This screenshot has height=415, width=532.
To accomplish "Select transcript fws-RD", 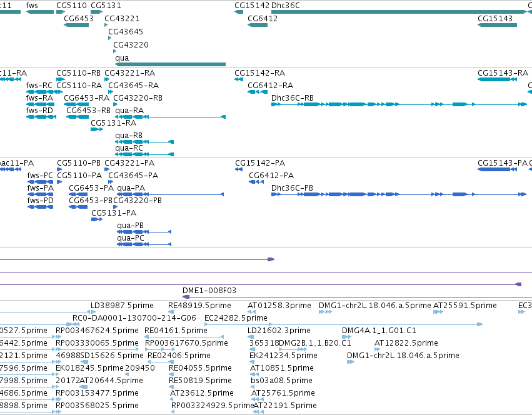I will [x=41, y=117].
